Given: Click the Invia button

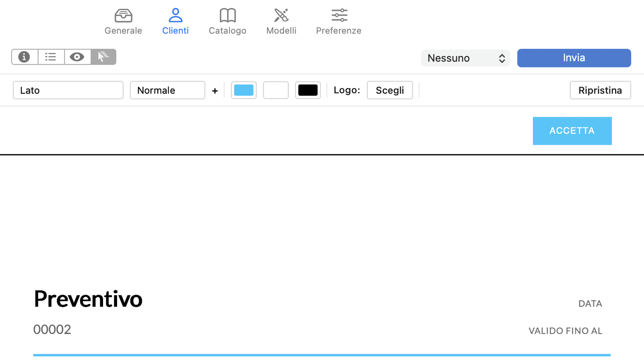Looking at the screenshot, I should [x=574, y=58].
